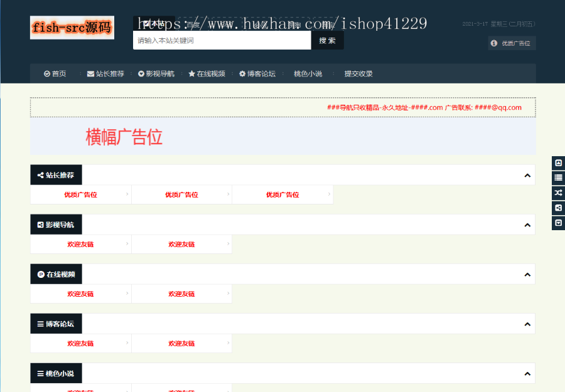The height and width of the screenshot is (392, 565).
Task: Switch the search engine tab to 百度
Action: (193, 24)
